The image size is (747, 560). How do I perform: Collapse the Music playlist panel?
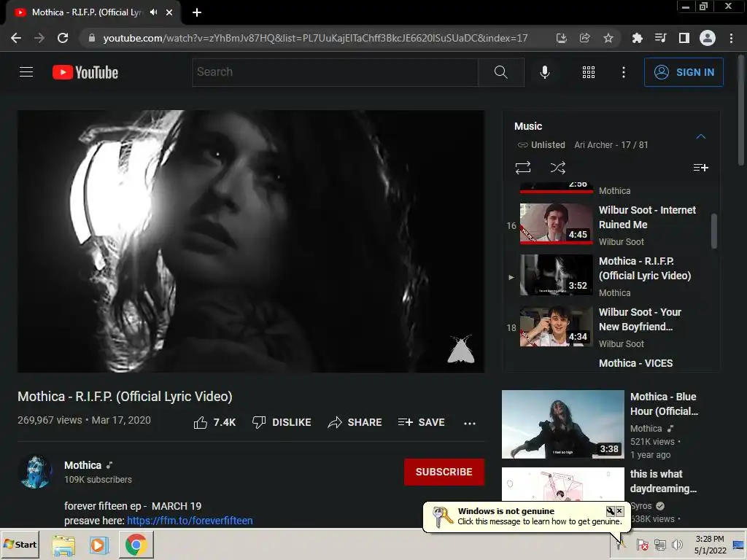click(700, 136)
